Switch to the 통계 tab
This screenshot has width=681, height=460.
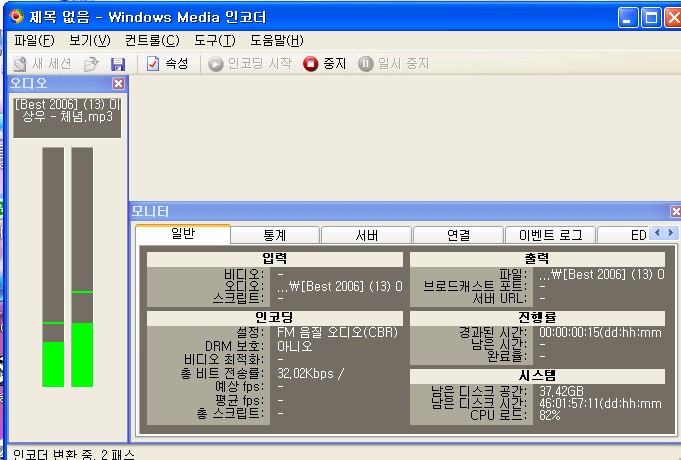pos(274,235)
